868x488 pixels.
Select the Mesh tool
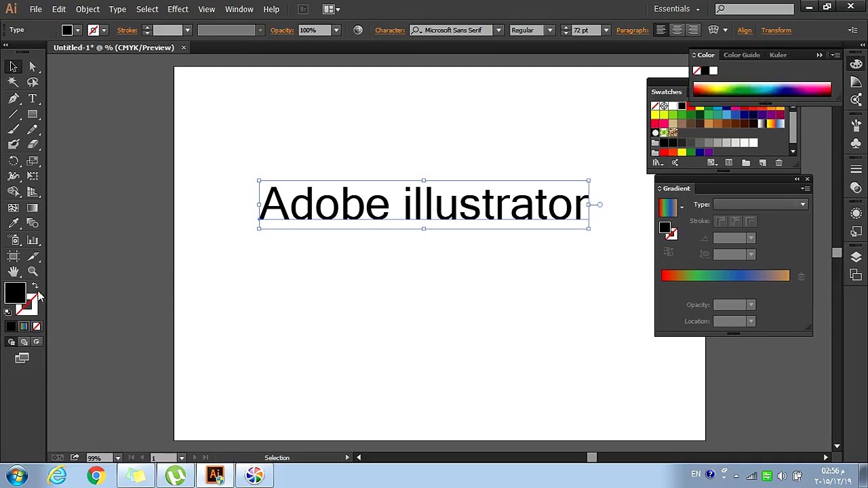click(13, 208)
